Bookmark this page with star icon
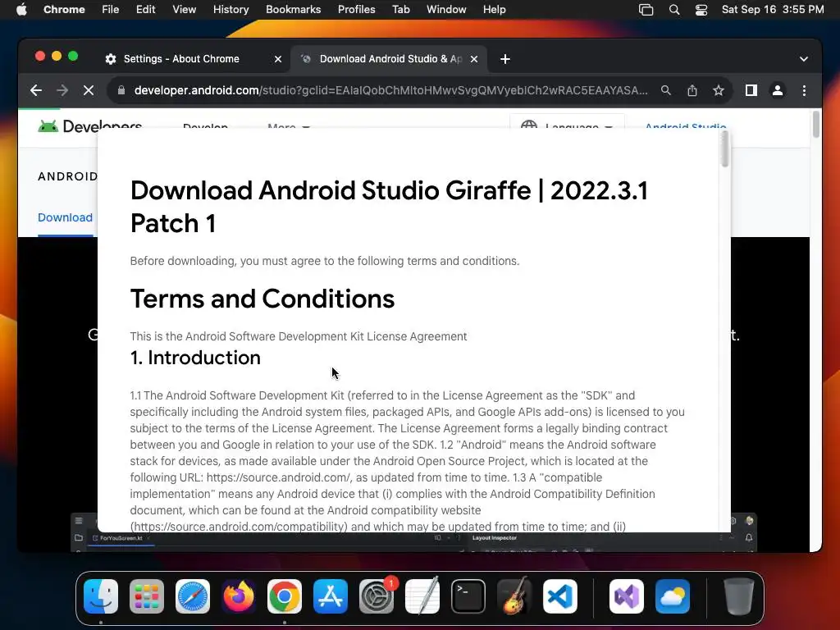The image size is (840, 630). coord(719,90)
